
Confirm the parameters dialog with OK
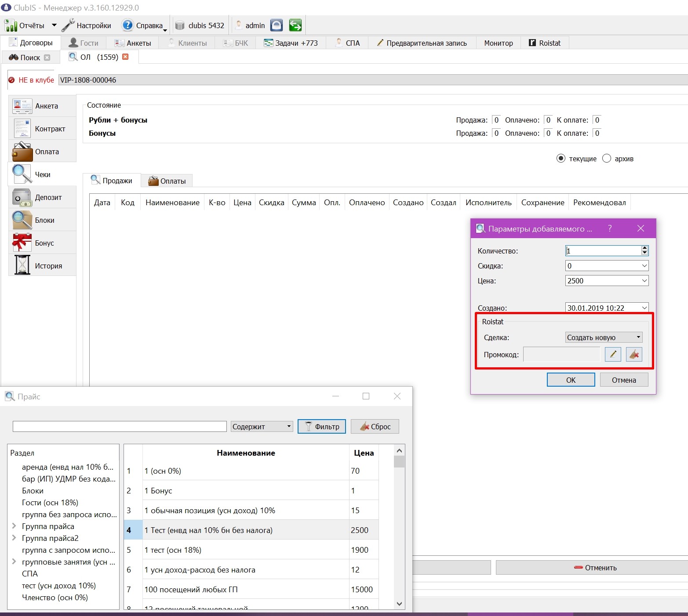(x=571, y=380)
